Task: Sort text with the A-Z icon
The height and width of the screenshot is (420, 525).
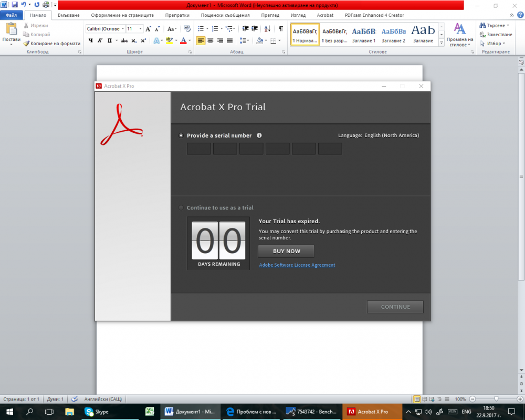Action: (x=267, y=29)
